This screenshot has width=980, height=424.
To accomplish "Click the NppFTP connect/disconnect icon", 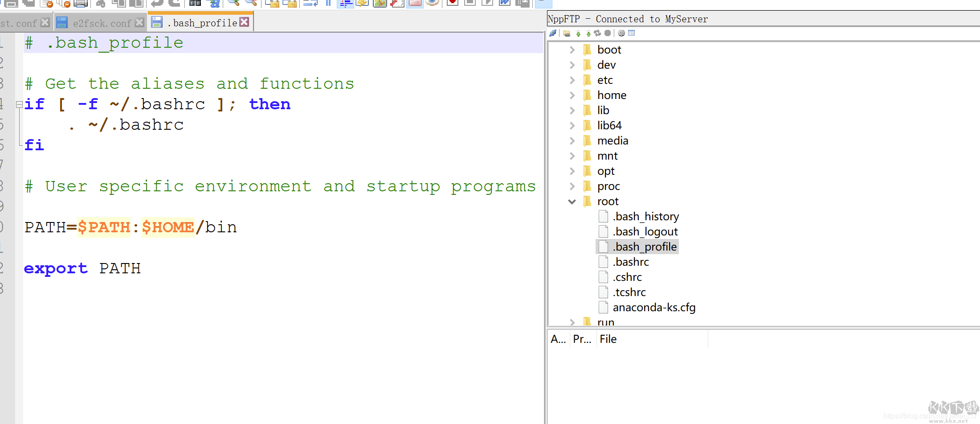I will pos(553,33).
